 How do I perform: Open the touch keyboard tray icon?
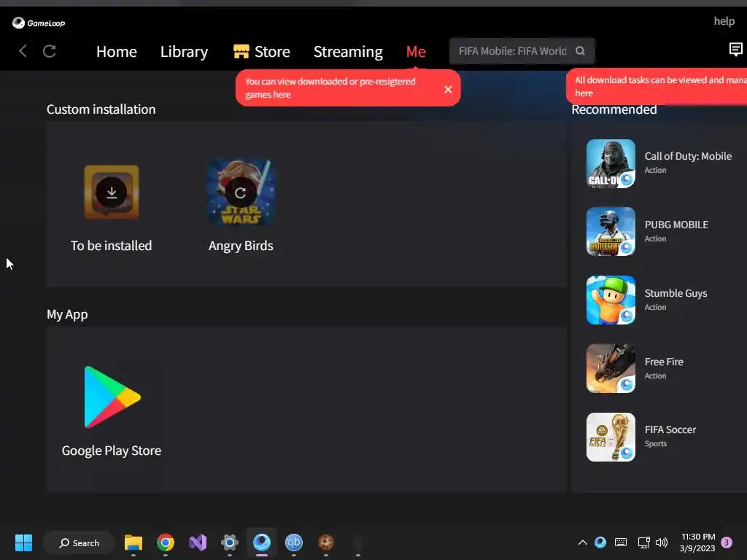[621, 542]
